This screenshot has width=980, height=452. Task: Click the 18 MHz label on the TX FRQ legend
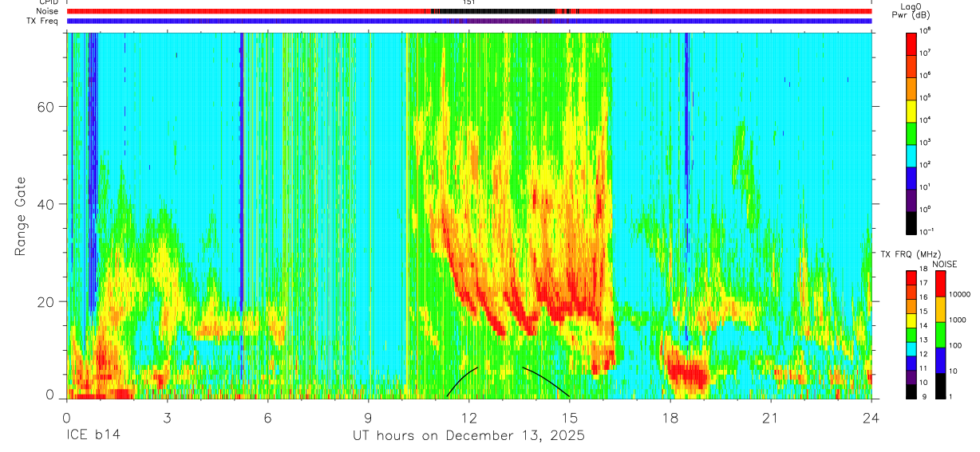click(x=924, y=269)
